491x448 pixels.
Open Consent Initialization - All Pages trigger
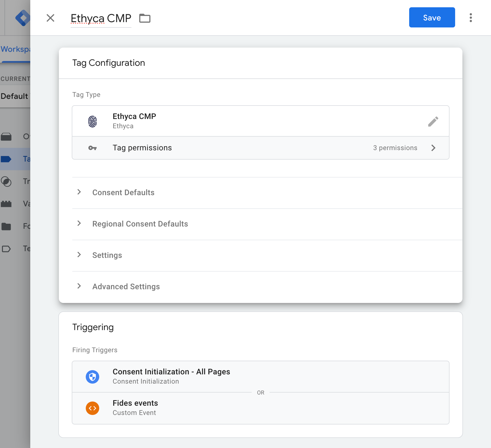(x=261, y=377)
